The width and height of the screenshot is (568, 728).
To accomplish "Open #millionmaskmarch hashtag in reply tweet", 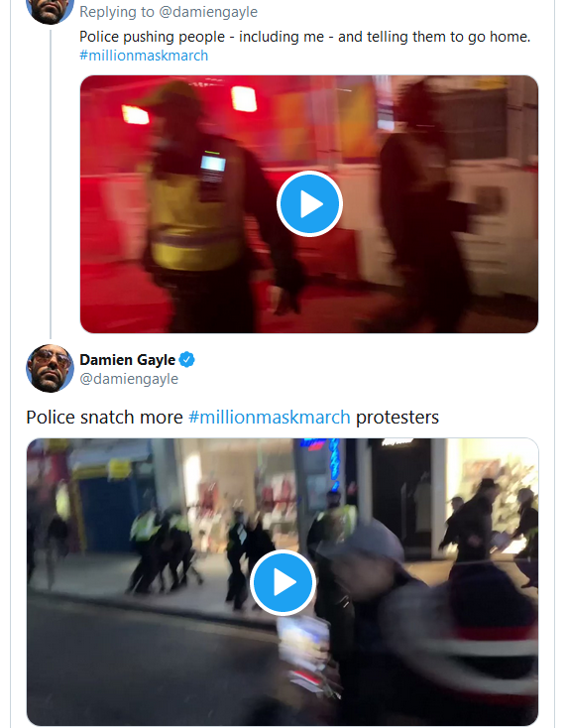I will [144, 56].
